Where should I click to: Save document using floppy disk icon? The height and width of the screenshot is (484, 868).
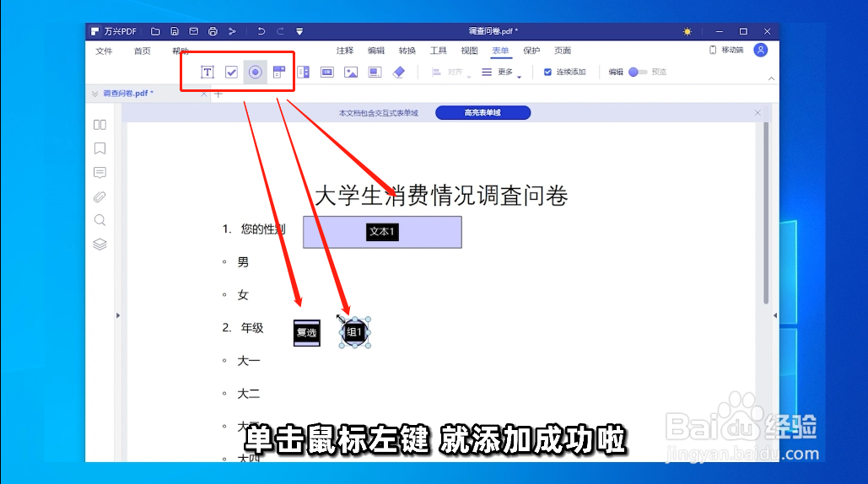tap(175, 31)
